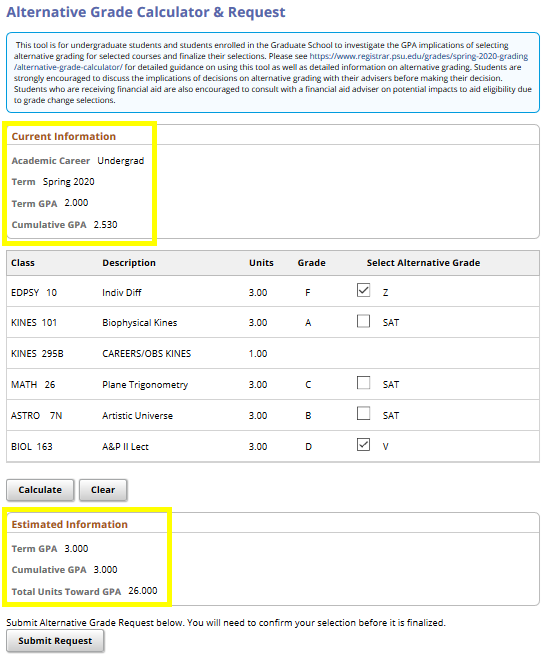Click the Units column header
This screenshot has height=669, width=552.
[x=261, y=263]
